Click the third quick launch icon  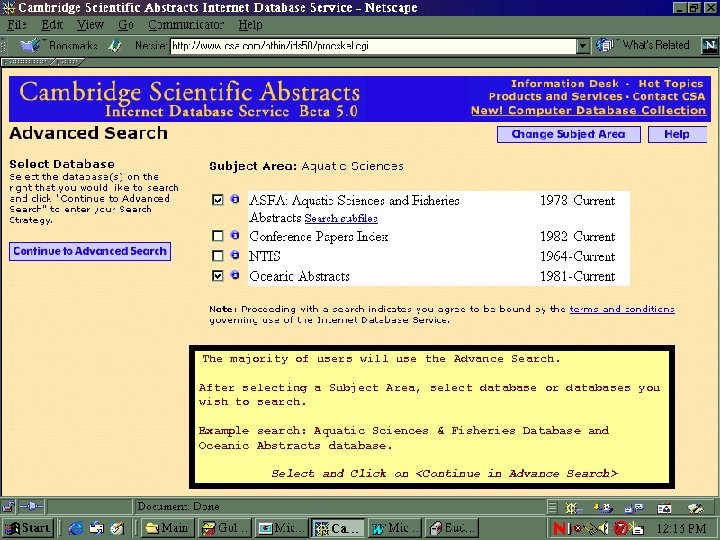click(117, 529)
